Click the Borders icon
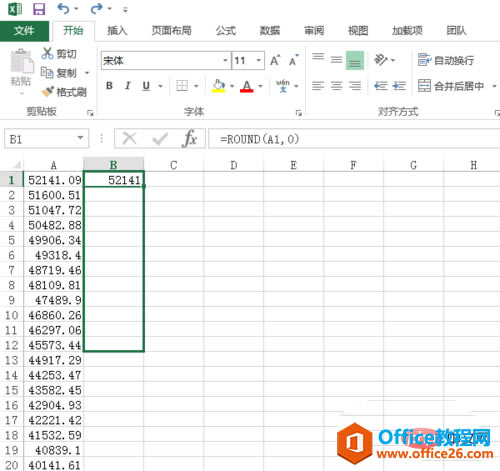500x471 pixels. coord(182,86)
